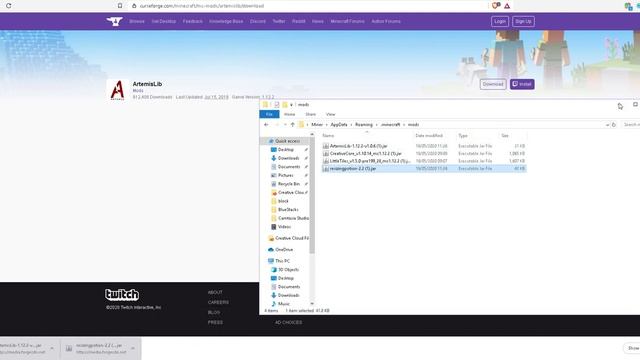Click the translate extension icon in browser toolbar
The width and height of the screenshot is (640, 360).
click(x=628, y=6)
